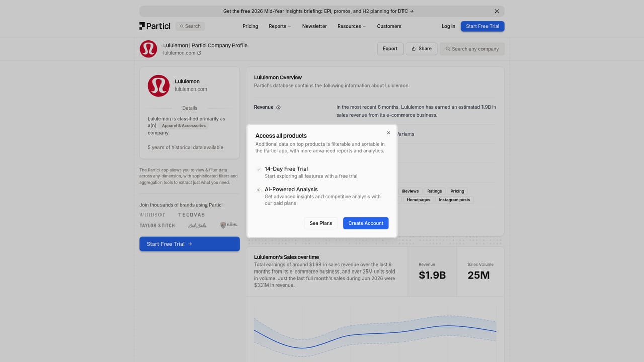Click the Taylor Stitch brand logo
The width and height of the screenshot is (644, 362).
[x=157, y=226]
